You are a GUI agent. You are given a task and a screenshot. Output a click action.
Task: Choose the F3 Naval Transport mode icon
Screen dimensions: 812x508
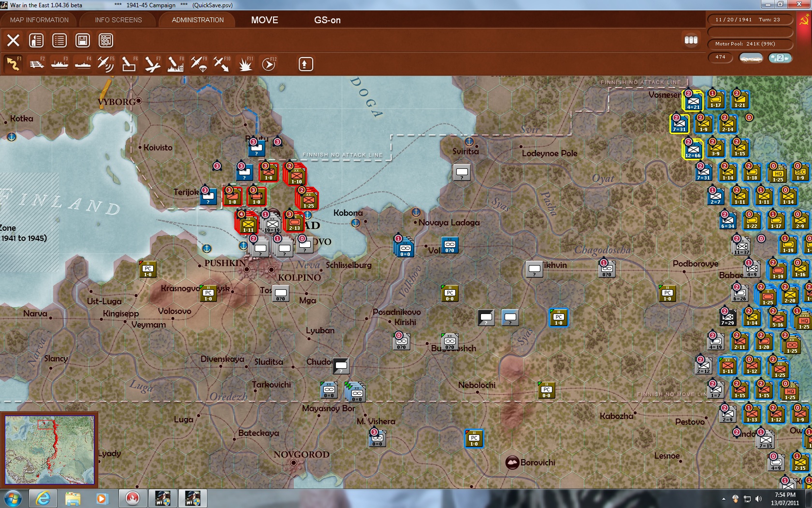click(59, 64)
